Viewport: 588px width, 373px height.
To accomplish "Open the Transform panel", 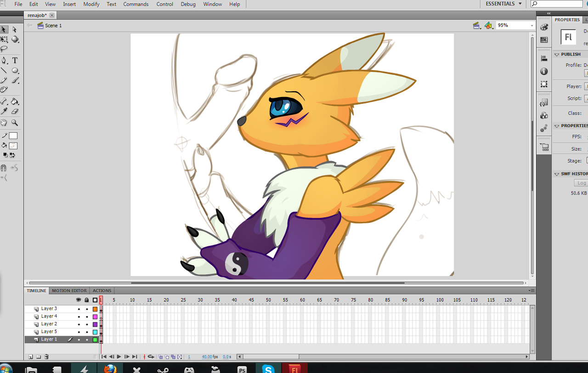I will click(544, 84).
